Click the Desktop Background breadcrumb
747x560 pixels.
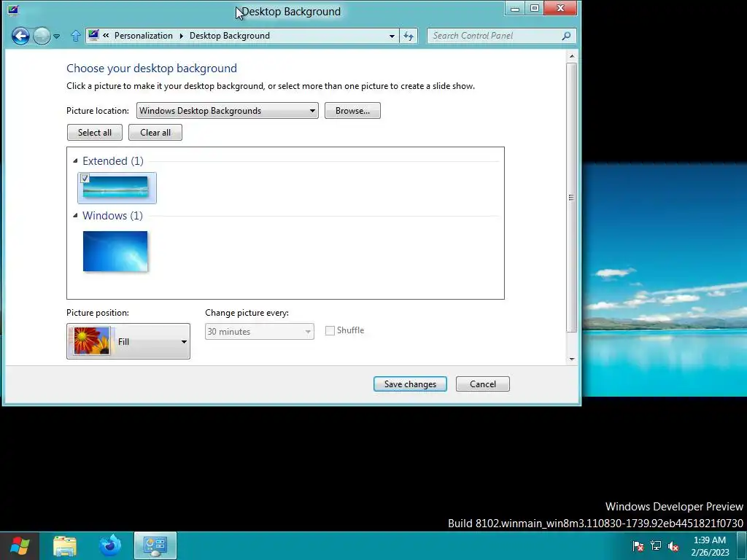coord(230,36)
